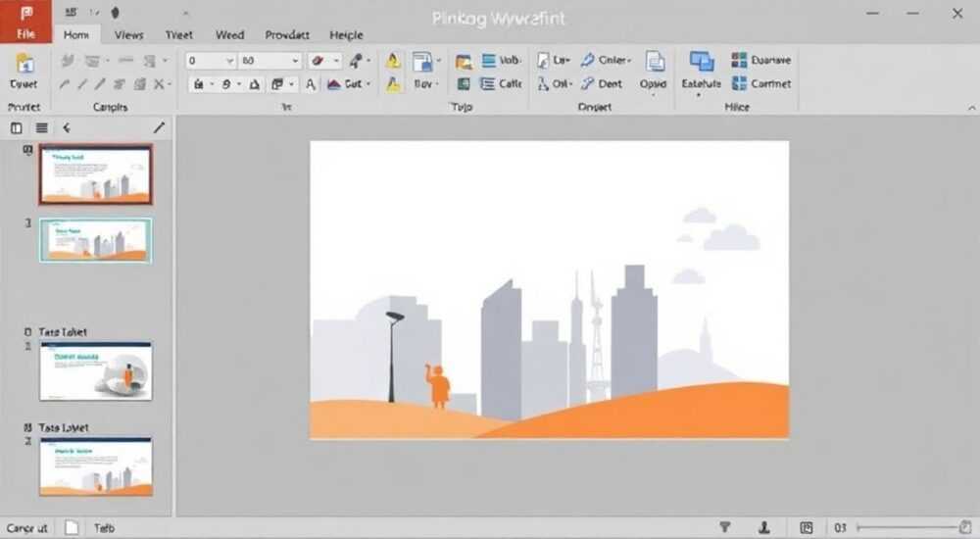Click the green table icon below picture icon
The image size is (980, 539).
pyautogui.click(x=464, y=83)
